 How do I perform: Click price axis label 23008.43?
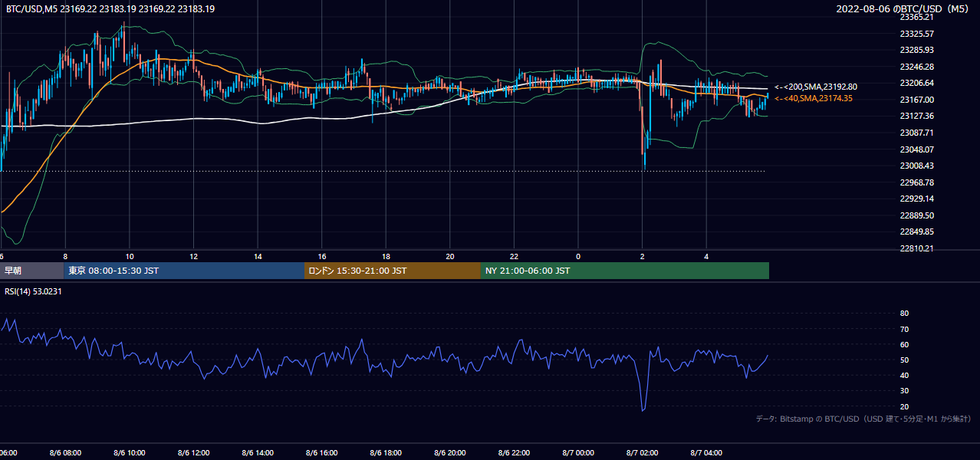(916, 166)
